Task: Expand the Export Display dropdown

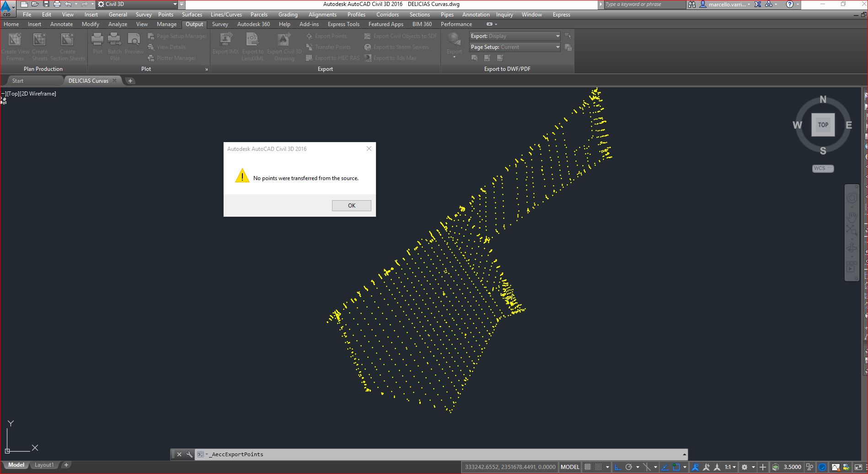Action: [557, 36]
